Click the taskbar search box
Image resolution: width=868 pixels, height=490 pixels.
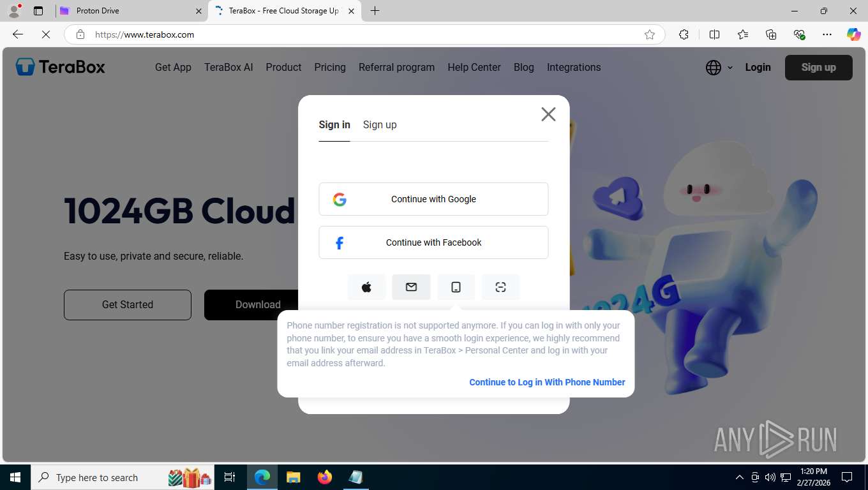[123, 477]
